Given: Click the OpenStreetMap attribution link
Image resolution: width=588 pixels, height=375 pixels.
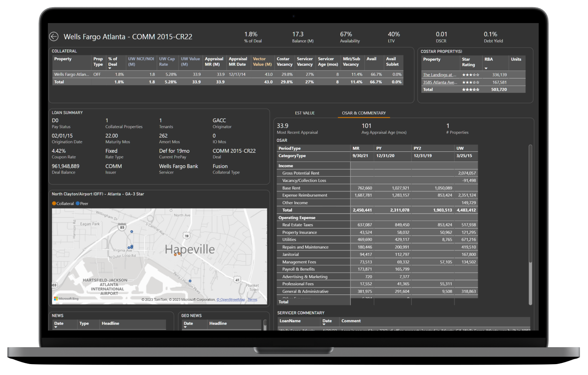Looking at the screenshot, I should tap(231, 299).
